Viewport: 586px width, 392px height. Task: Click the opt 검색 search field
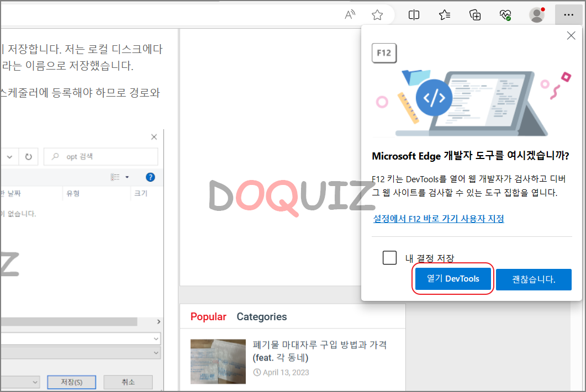tap(101, 157)
